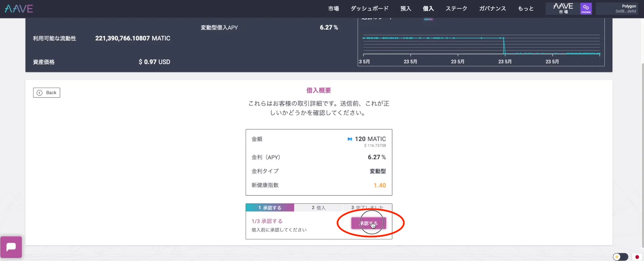Select the 2 借入 step tab
The width and height of the screenshot is (644, 261).
coord(318,208)
